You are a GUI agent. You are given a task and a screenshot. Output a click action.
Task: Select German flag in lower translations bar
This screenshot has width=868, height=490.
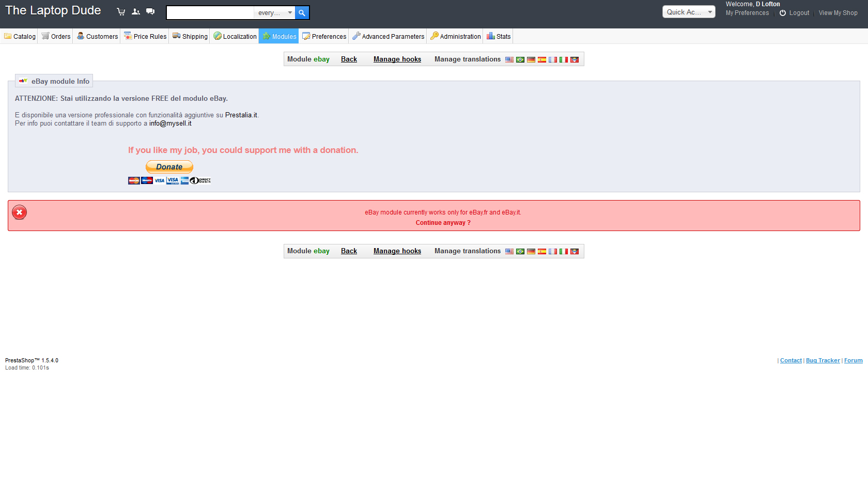[531, 252]
